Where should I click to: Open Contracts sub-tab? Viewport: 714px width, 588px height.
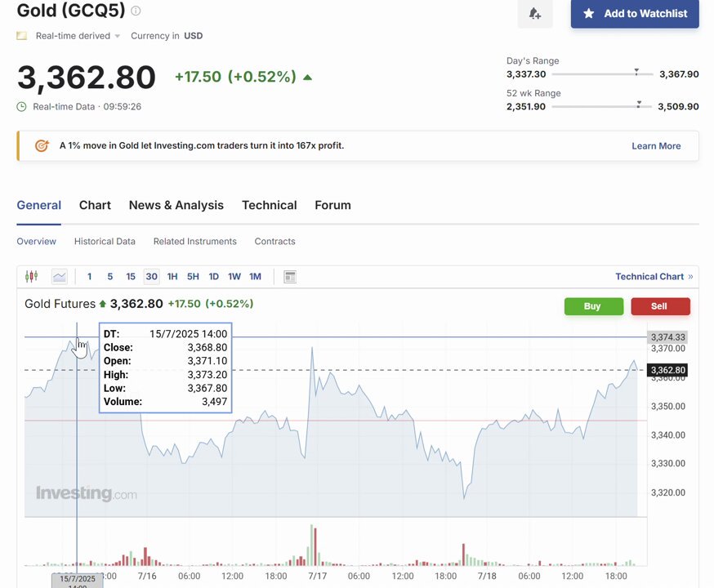tap(274, 241)
